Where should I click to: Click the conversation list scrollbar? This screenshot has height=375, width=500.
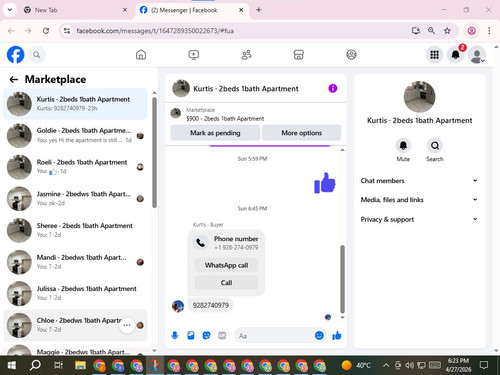(x=154, y=152)
